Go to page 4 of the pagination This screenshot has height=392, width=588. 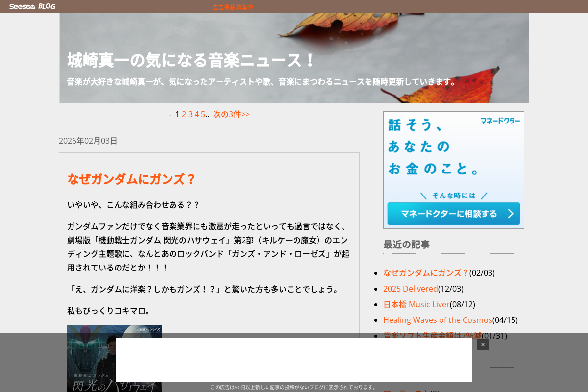click(197, 114)
